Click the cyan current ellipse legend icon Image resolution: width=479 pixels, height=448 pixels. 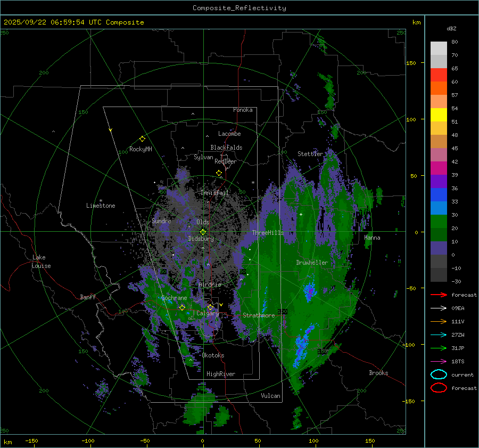tap(439, 374)
